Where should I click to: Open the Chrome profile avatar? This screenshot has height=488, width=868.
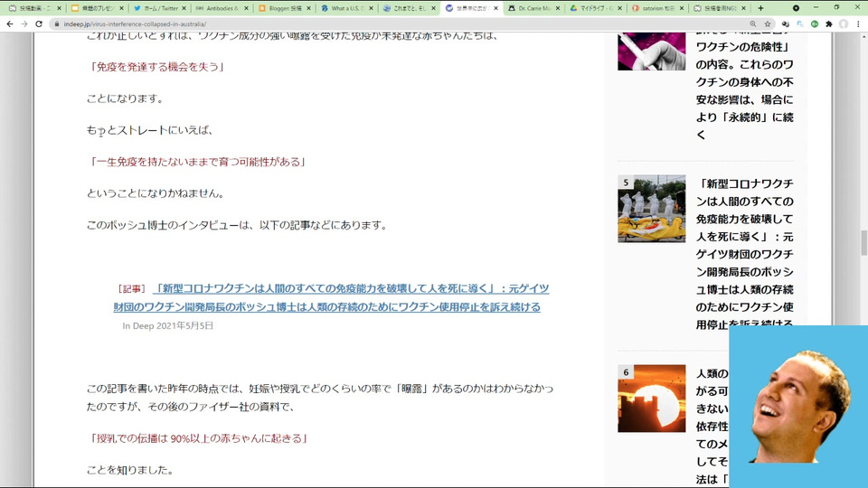(x=844, y=23)
